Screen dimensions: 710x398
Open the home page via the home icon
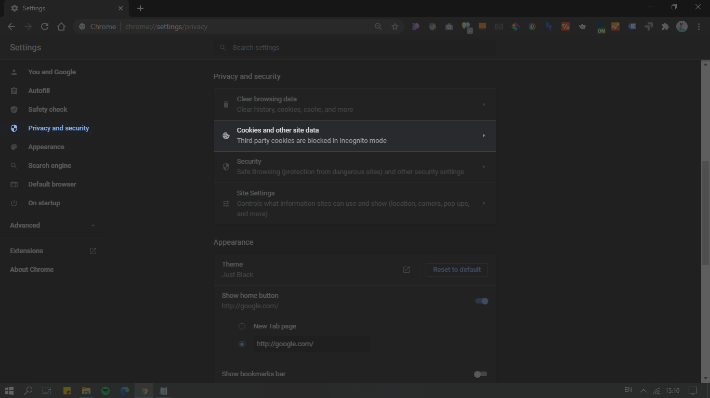(x=61, y=27)
